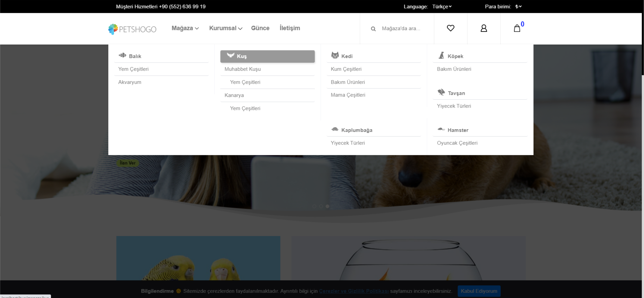
Task: Open the Günce menu item
Action: coord(260,28)
